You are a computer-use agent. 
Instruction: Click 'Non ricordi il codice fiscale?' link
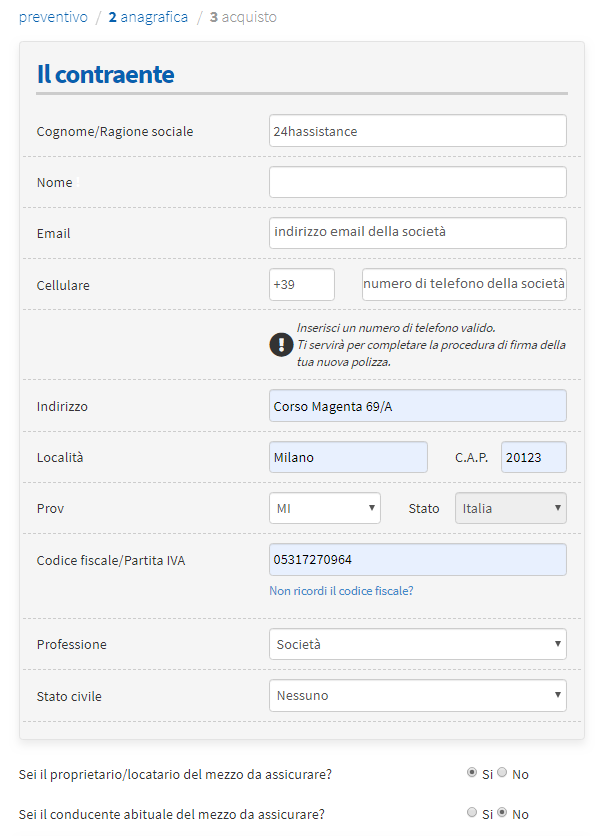(341, 591)
